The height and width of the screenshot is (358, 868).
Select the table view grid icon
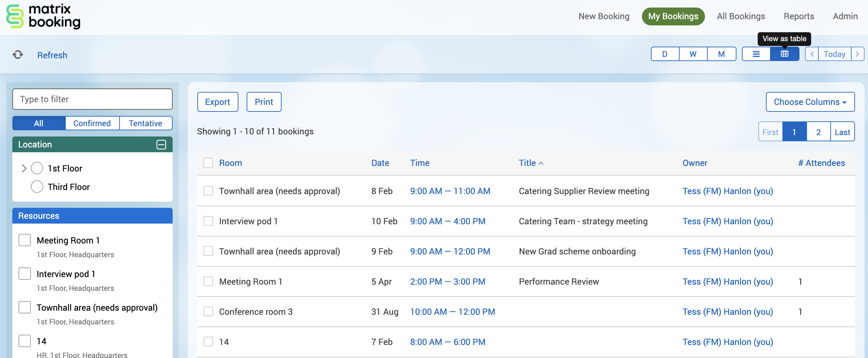tap(785, 54)
